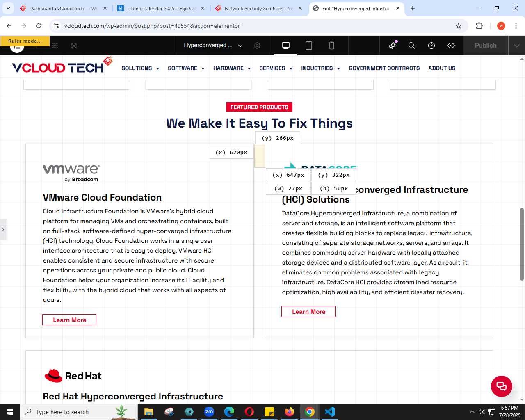
Task: Click the page vertical scrollbar thumb
Action: pos(522,244)
